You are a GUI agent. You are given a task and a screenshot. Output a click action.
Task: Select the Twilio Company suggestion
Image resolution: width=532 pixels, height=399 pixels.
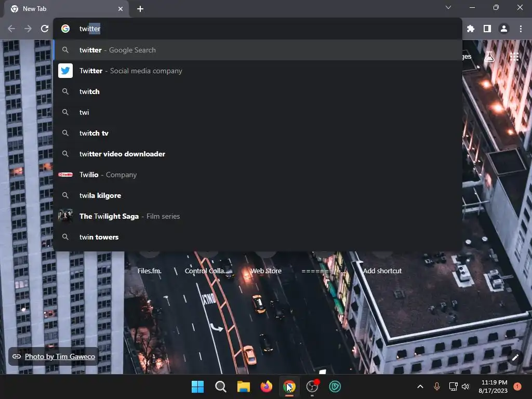point(258,175)
